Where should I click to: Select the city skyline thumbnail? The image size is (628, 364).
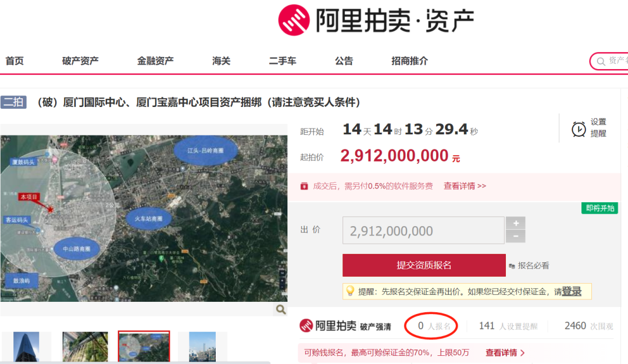202,347
